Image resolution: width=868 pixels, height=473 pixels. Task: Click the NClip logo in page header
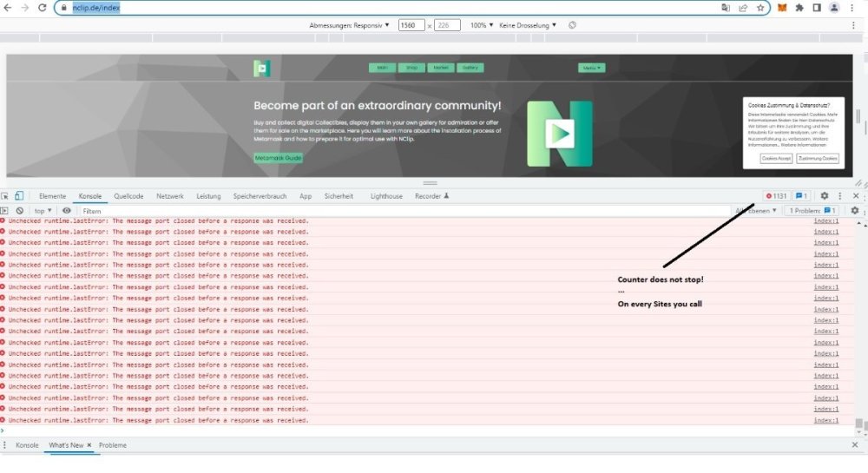pos(262,68)
